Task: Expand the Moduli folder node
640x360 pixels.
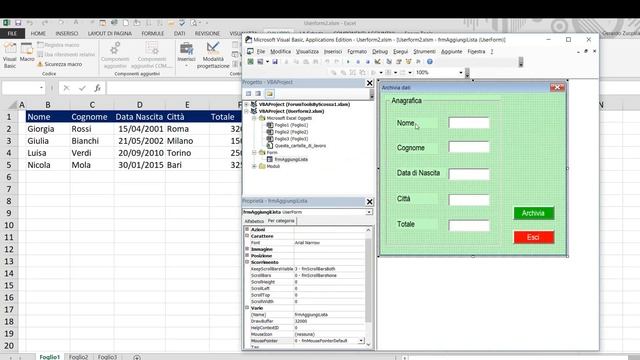Action: click(x=254, y=166)
